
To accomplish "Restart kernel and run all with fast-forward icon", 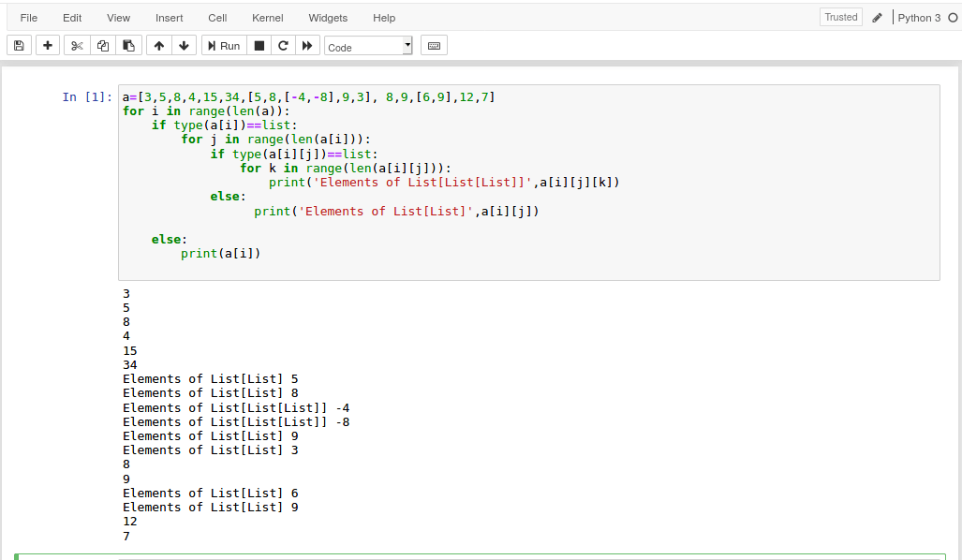I will pyautogui.click(x=308, y=44).
